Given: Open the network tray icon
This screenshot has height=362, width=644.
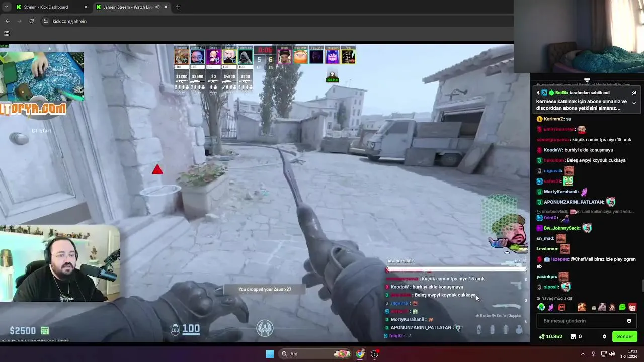Looking at the screenshot, I should point(603,354).
